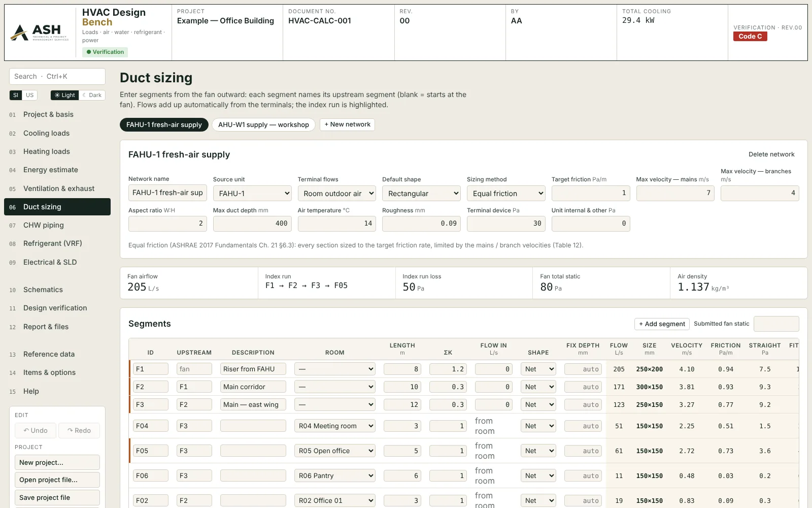The width and height of the screenshot is (812, 508).
Task: Open shape dropdown for segment F1
Action: pos(538,369)
